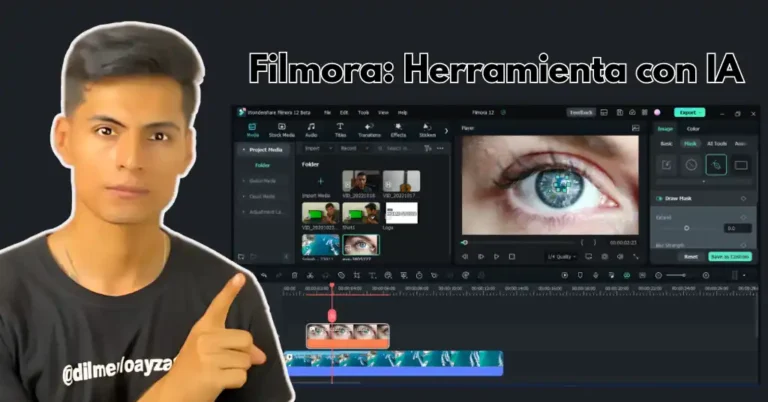
Task: Select the rectangle mask shape
Action: tap(741, 165)
